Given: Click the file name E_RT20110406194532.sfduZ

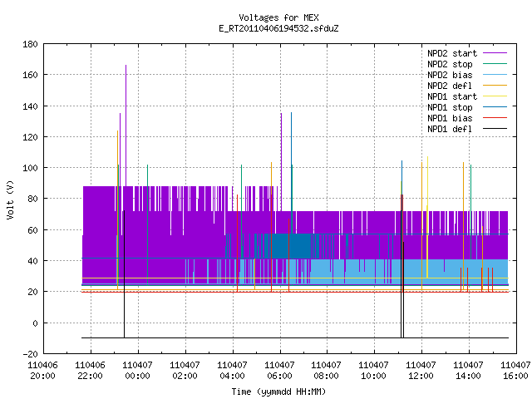Looking at the screenshot, I should pyautogui.click(x=278, y=28).
